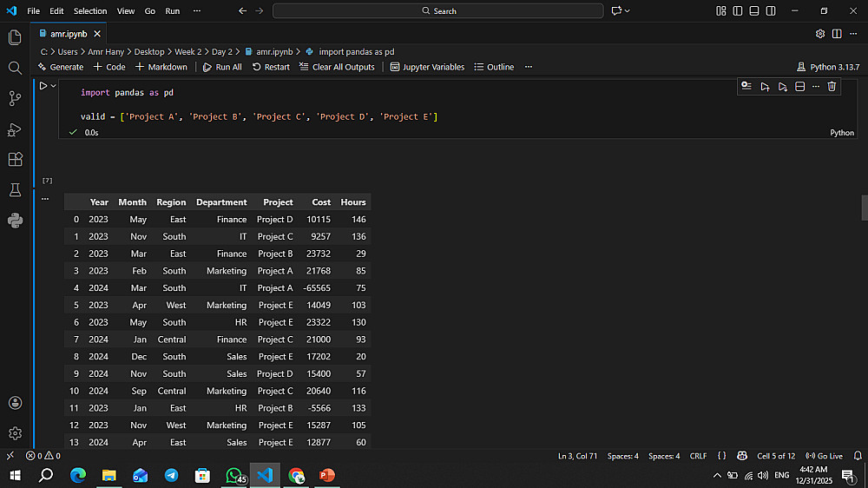Open the Copilot Chat icon
868x488 pixels.
pos(616,11)
